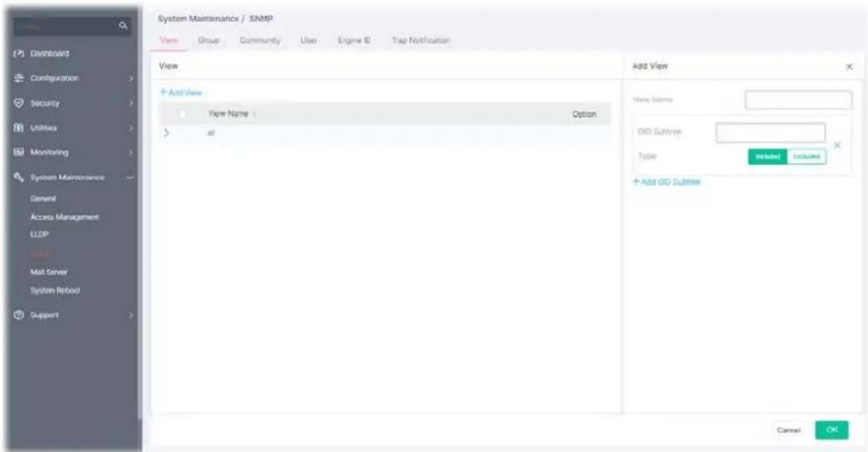
Task: Expand the Monitoring menu chevron
Action: point(130,152)
